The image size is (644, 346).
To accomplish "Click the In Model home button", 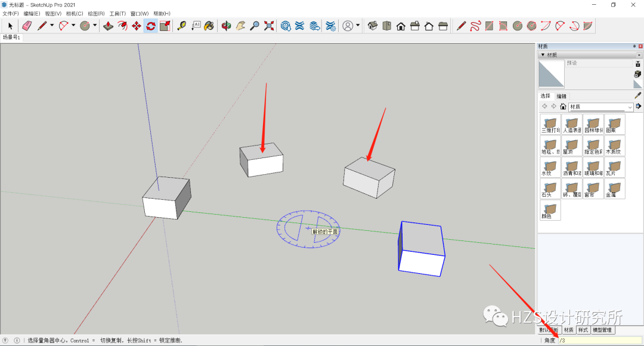I will (x=563, y=106).
